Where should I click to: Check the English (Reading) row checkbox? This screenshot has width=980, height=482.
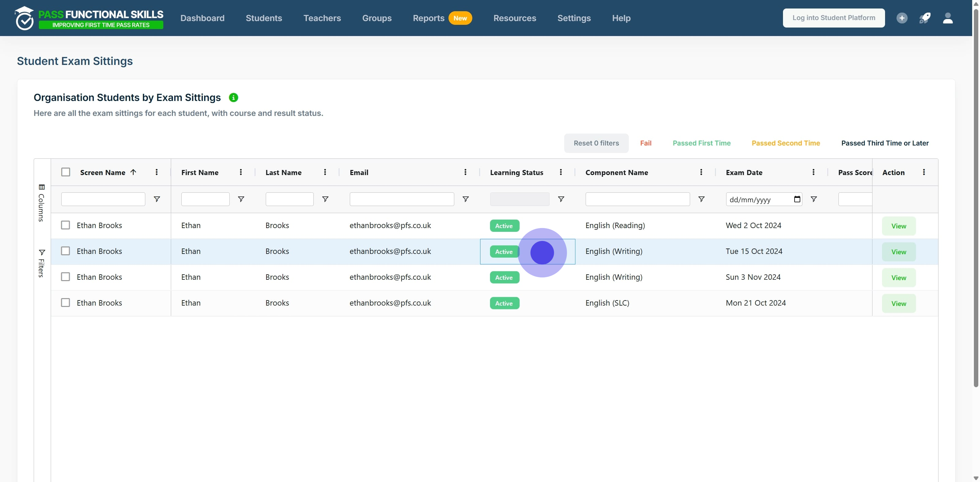(x=65, y=225)
